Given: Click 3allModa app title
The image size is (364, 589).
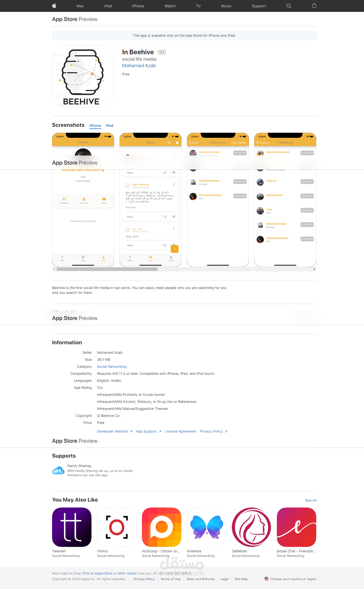Looking at the screenshot, I should pyautogui.click(x=239, y=551).
